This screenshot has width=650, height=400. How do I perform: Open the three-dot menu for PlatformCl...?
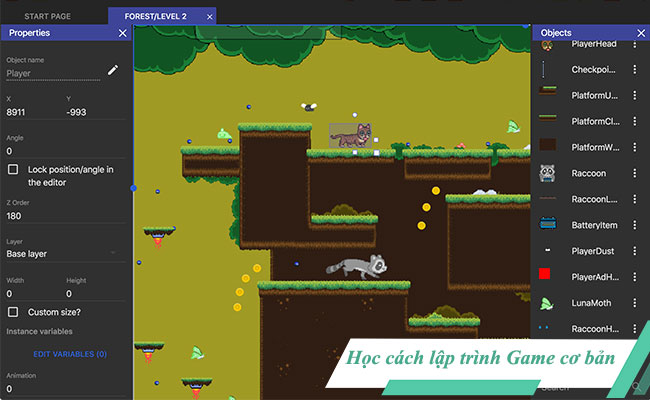(x=634, y=121)
